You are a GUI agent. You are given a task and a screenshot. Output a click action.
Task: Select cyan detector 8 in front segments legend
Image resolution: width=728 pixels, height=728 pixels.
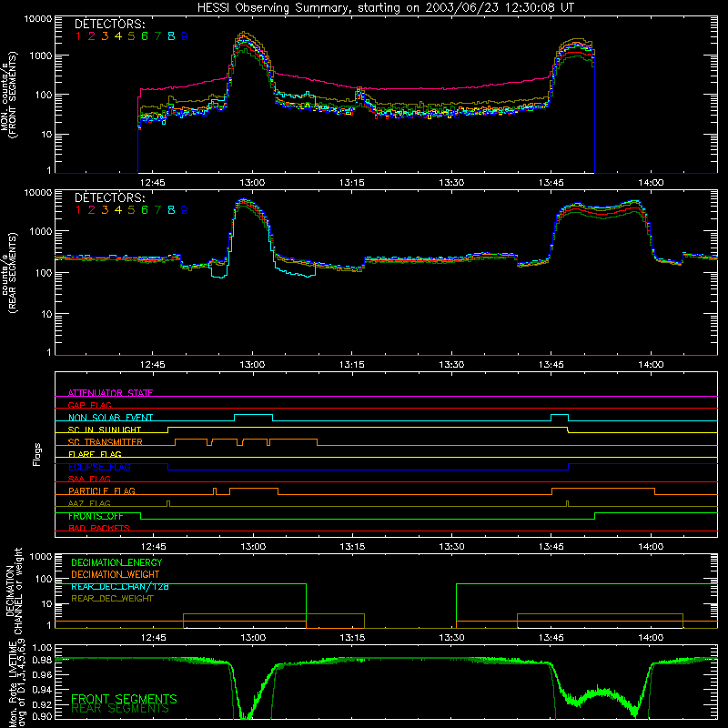pyautogui.click(x=171, y=36)
